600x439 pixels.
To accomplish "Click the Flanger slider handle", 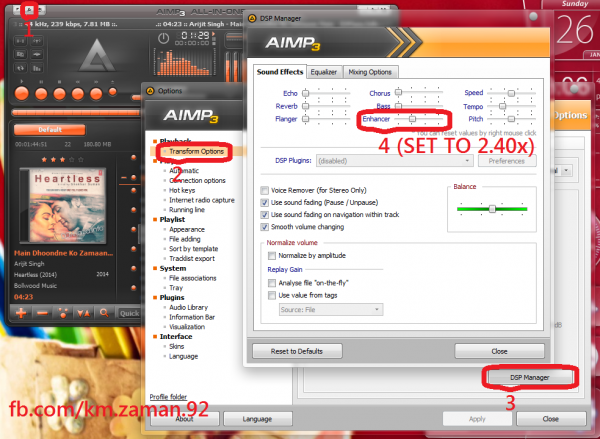I will coord(305,119).
